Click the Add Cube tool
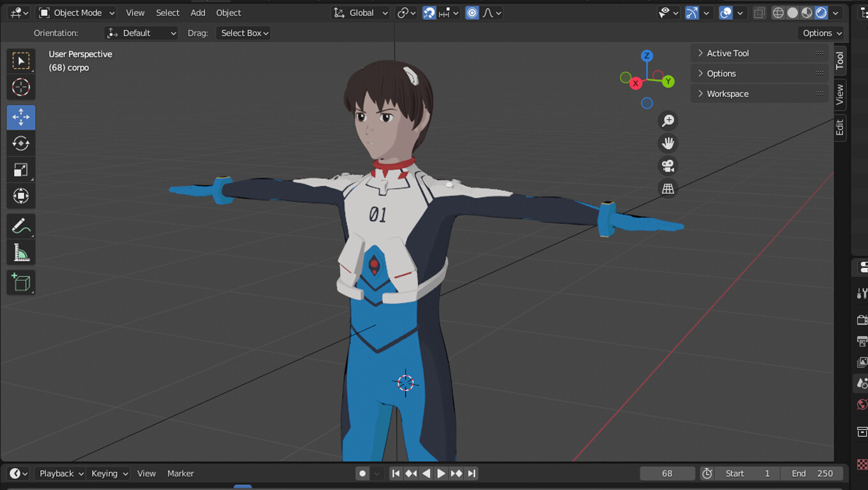The image size is (868, 490). coord(21,282)
